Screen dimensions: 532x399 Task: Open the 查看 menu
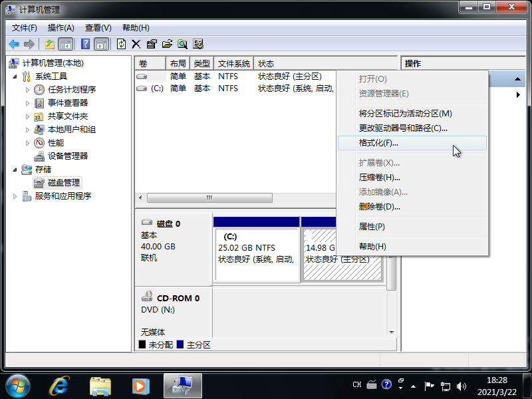(97, 27)
